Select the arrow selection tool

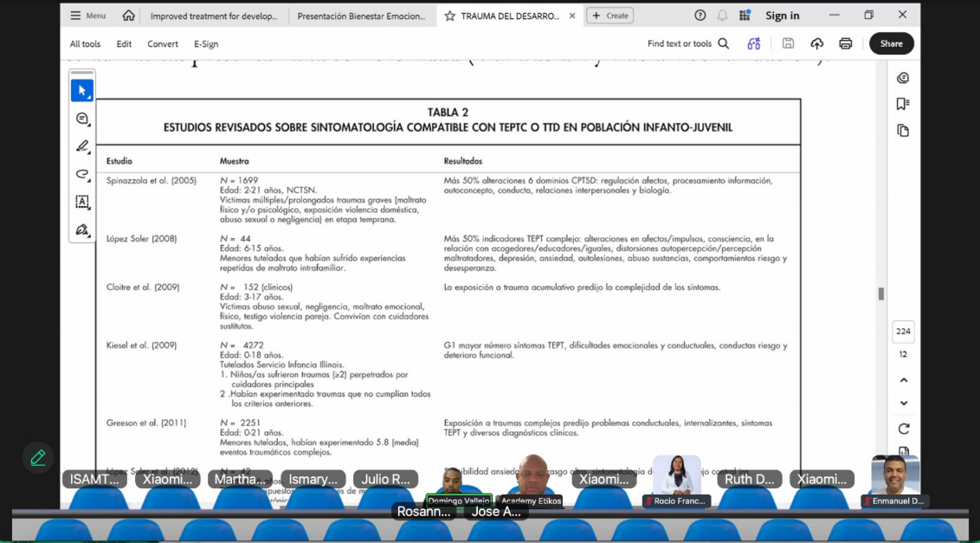coord(82,90)
